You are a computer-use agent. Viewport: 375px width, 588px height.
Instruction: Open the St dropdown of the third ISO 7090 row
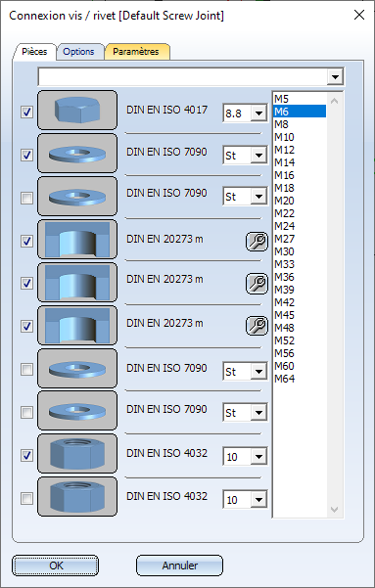point(258,372)
